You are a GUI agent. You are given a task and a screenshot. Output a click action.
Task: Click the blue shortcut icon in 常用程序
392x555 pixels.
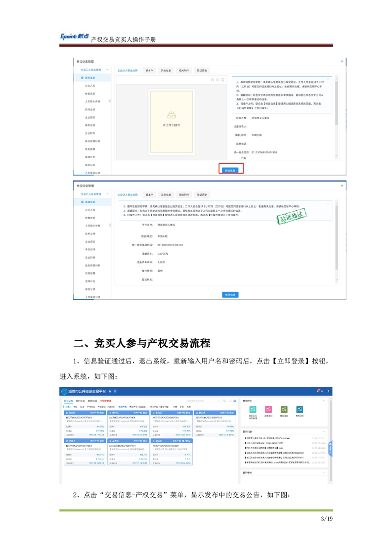pyautogui.click(x=299, y=410)
